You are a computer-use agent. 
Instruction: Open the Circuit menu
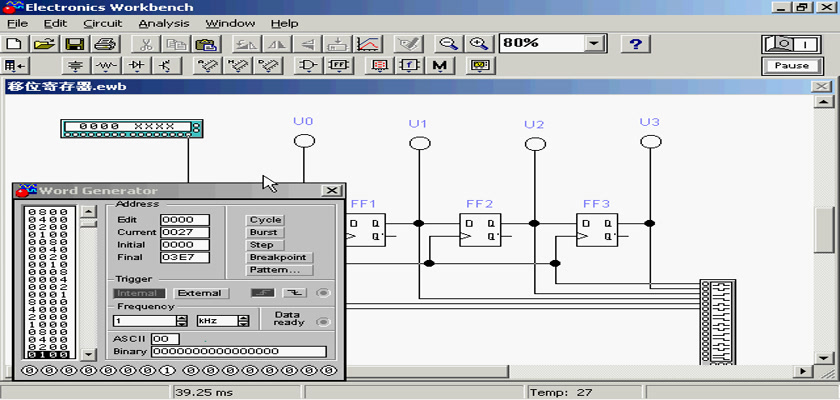[x=102, y=23]
